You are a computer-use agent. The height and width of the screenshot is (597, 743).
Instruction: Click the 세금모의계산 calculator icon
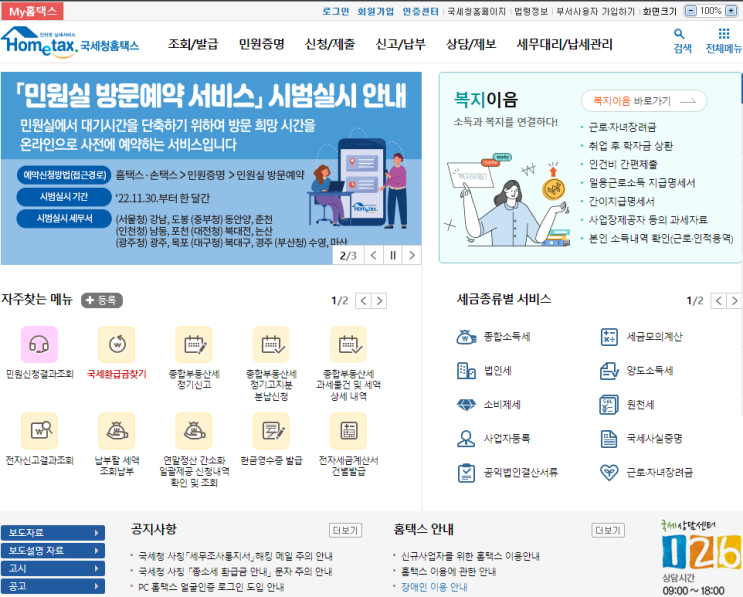609,337
